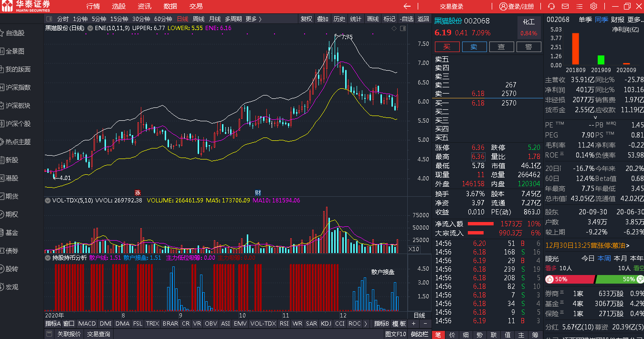The height and width of the screenshot is (339, 644).
Task: Expand more indicators arrow after ROC
Action: coord(366,324)
